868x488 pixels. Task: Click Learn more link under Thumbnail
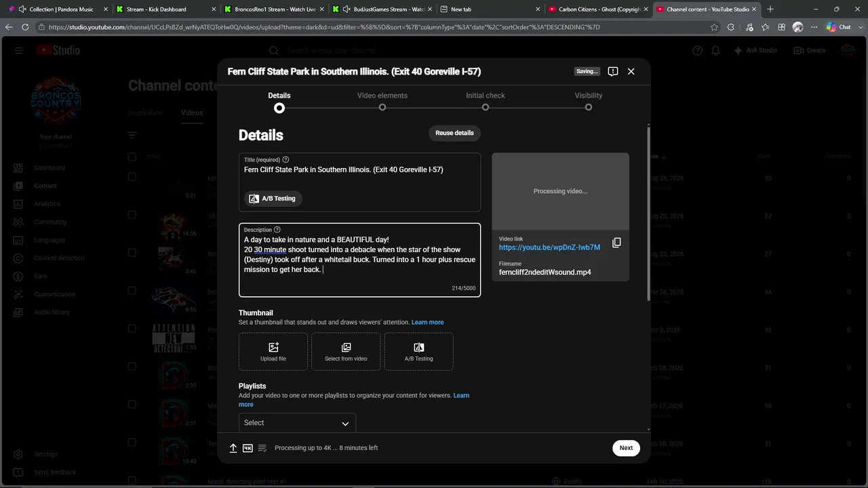[427, 323]
